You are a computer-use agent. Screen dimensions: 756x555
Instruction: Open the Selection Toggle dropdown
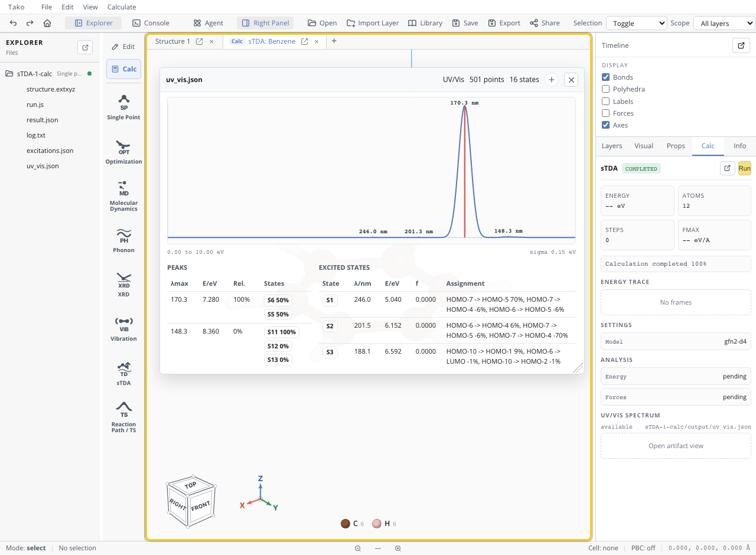(637, 23)
